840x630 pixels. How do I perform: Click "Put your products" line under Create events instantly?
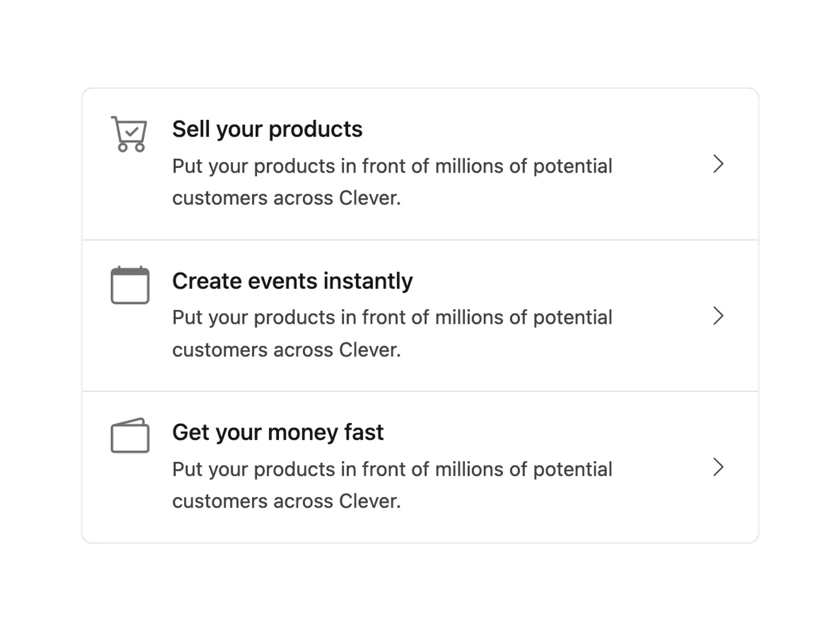point(392,318)
